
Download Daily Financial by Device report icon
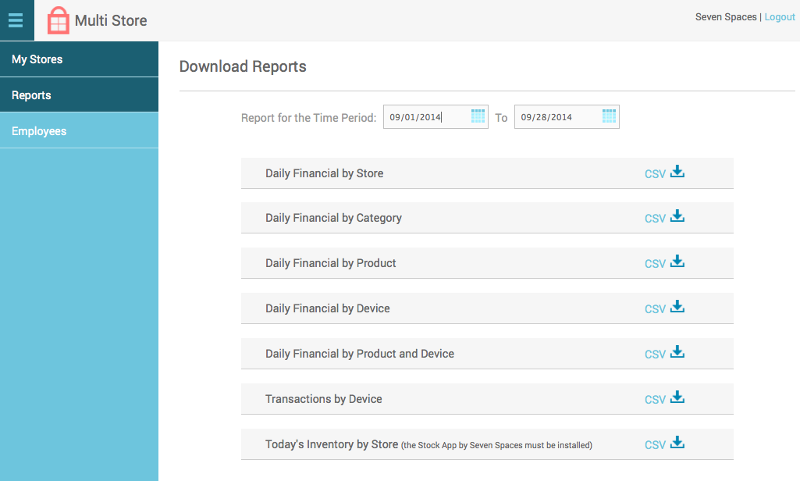coord(677,307)
